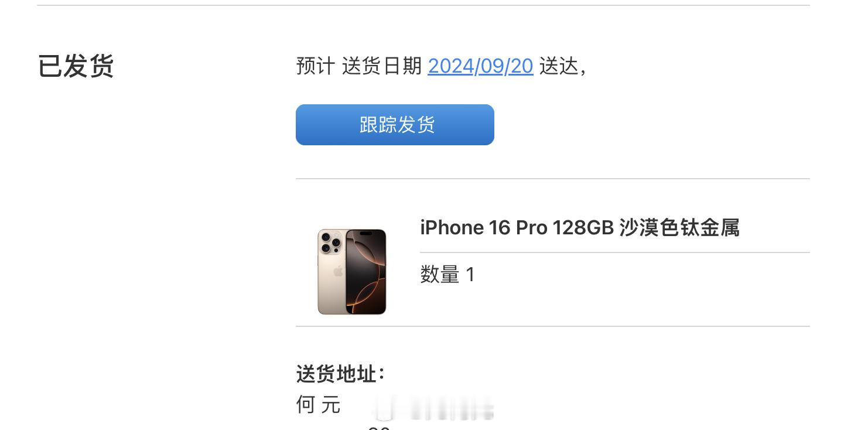Click the iPhone 16 Pro product thumbnail
Viewport: 868px width, 430px height.
click(352, 272)
